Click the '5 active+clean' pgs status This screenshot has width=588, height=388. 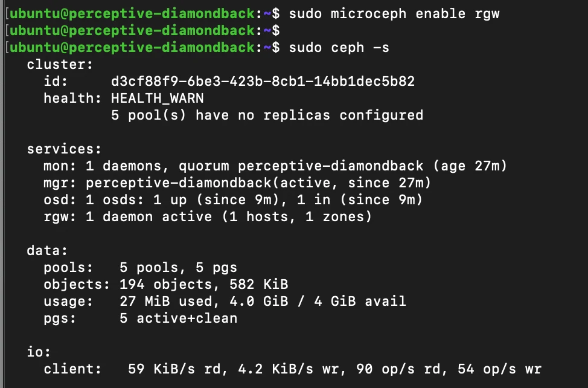(x=179, y=318)
